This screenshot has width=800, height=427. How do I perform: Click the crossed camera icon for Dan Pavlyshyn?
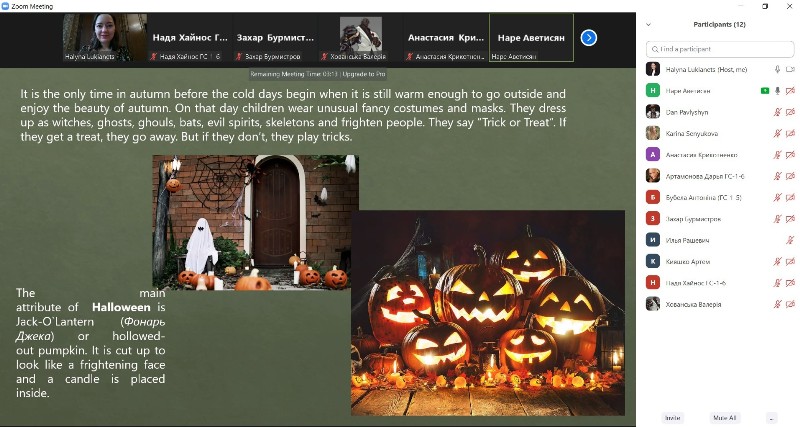click(790, 112)
